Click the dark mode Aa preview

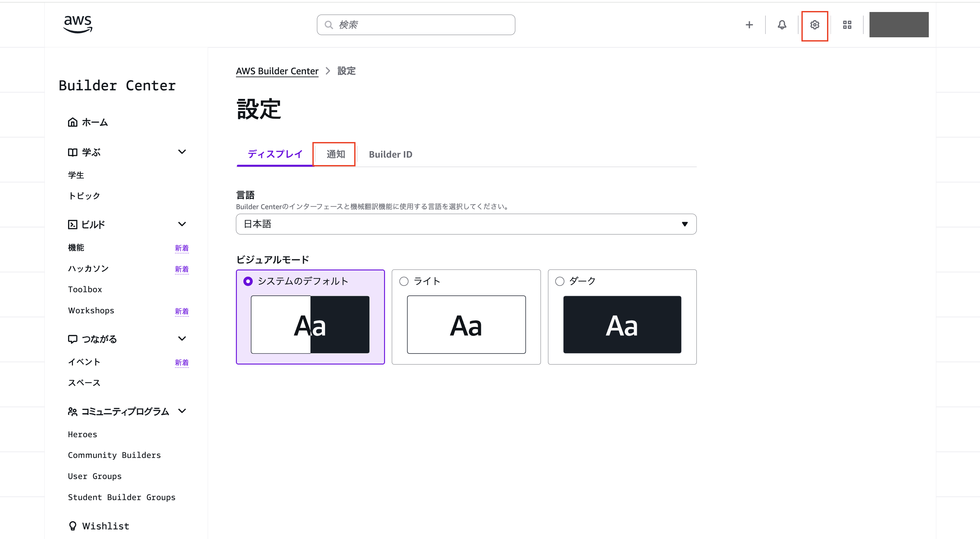[x=622, y=325]
